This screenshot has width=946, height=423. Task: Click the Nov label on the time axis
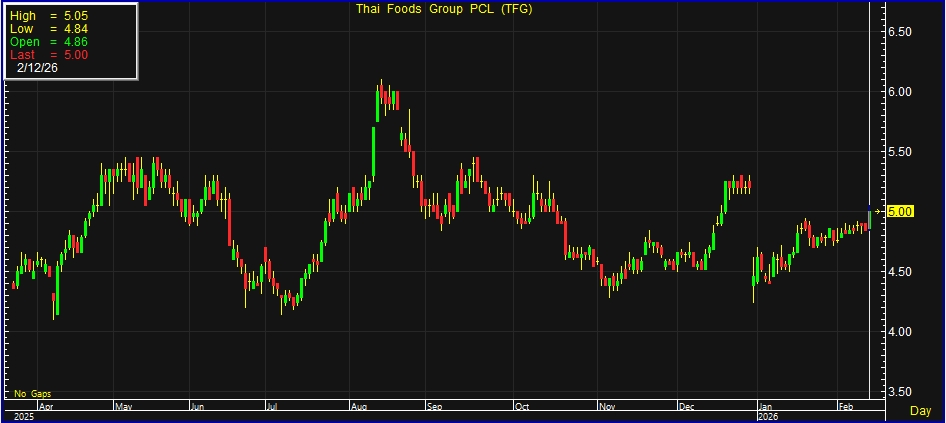607,407
